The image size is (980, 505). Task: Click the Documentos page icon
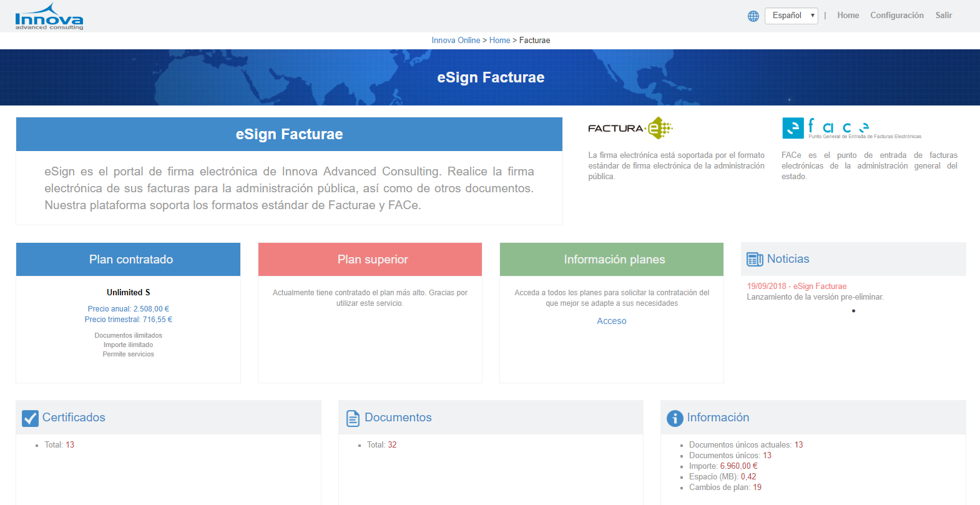click(353, 418)
